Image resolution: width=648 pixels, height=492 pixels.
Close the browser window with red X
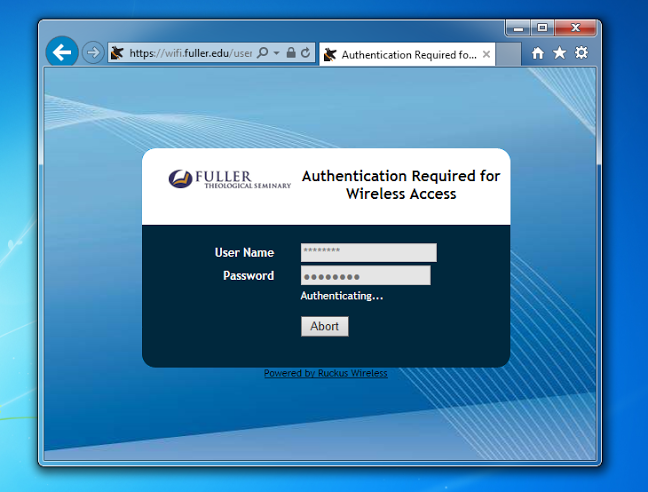(575, 28)
